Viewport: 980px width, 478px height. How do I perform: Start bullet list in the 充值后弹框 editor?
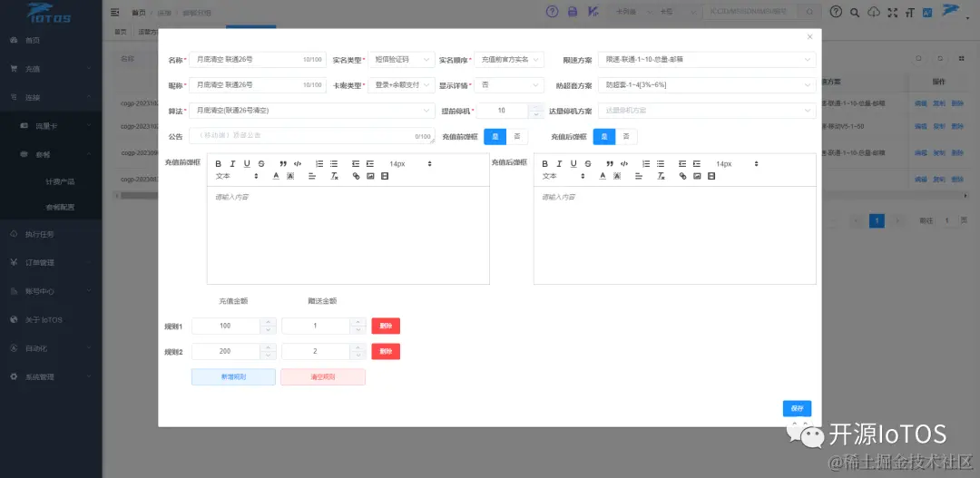tap(661, 163)
